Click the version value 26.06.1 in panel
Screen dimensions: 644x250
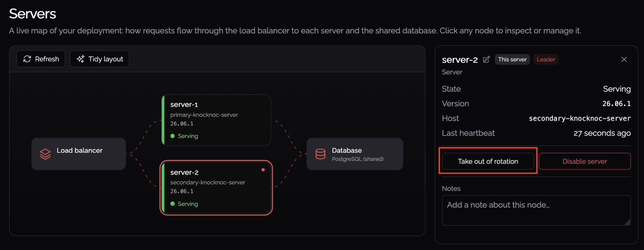click(x=616, y=104)
